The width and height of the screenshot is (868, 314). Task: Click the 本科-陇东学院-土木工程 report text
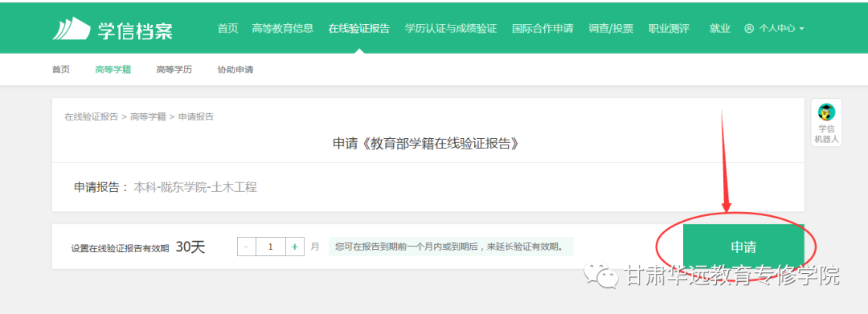coord(195,187)
